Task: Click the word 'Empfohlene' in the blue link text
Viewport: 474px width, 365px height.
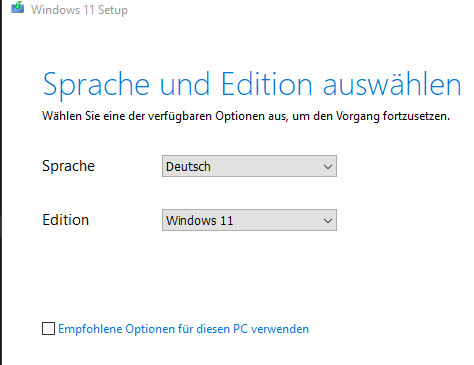Action: [90, 329]
